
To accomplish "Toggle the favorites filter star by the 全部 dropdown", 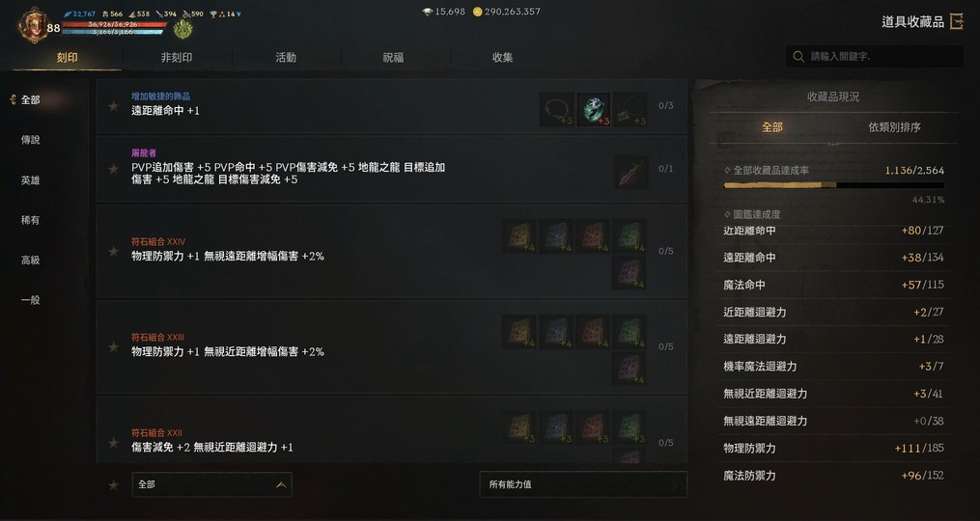I will [x=113, y=484].
